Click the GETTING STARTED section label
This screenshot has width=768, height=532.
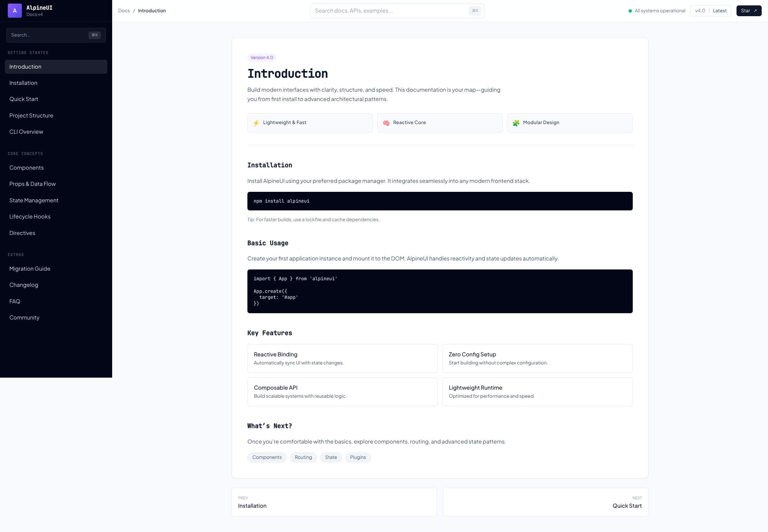pyautogui.click(x=28, y=53)
